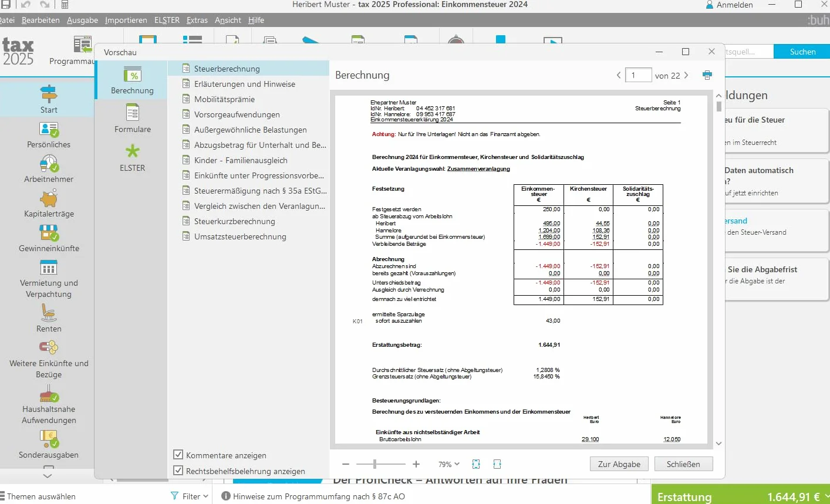Open the Persönliches section icon
This screenshot has width=830, height=504.
point(49,129)
